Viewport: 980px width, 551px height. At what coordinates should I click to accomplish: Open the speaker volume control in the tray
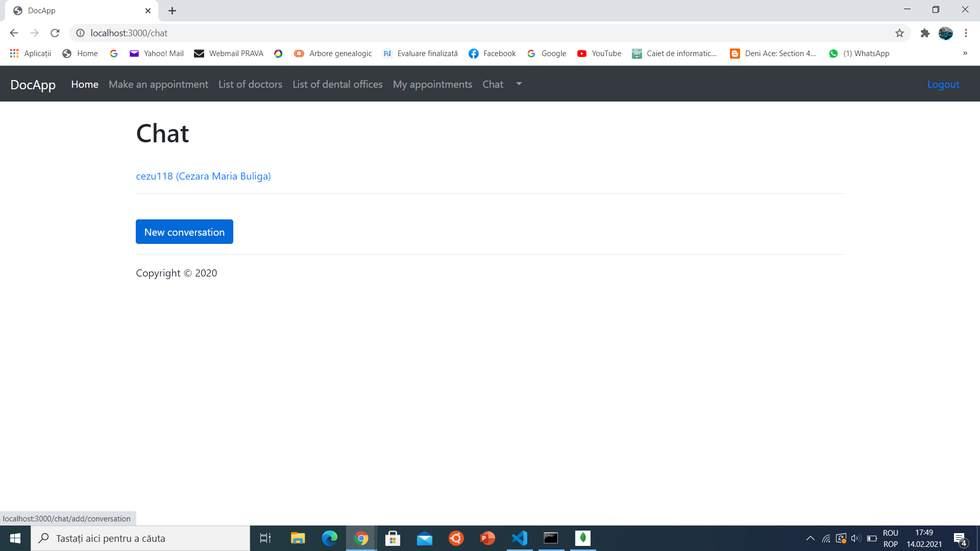pos(855,538)
